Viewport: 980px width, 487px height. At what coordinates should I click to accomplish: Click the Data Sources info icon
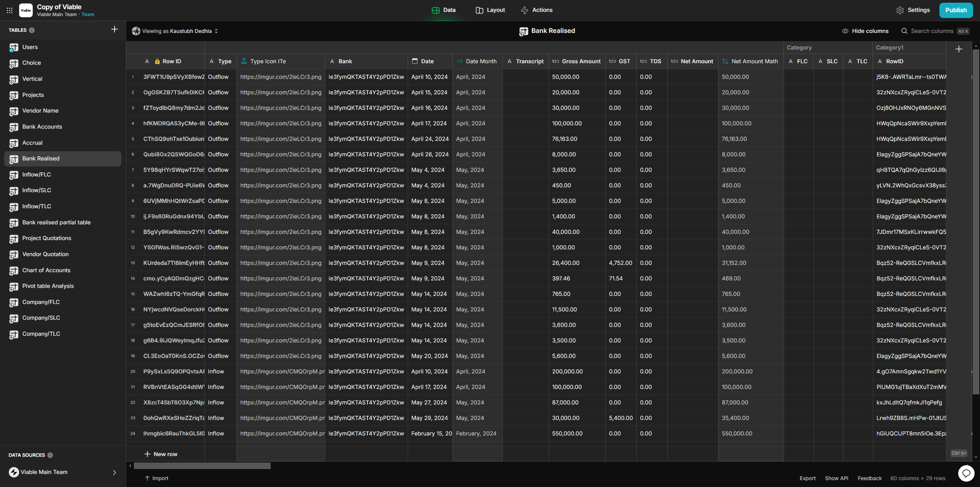coord(50,455)
